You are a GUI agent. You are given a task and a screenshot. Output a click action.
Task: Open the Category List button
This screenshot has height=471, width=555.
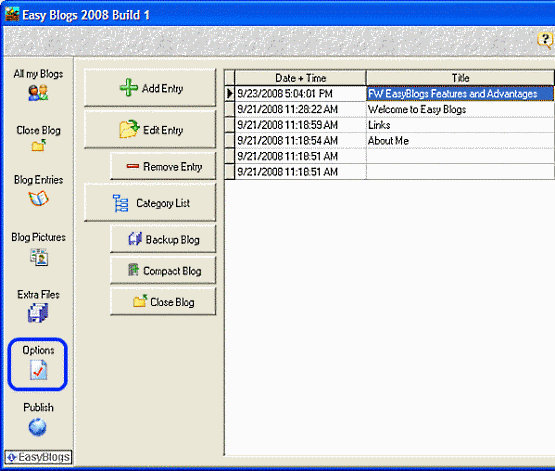150,203
